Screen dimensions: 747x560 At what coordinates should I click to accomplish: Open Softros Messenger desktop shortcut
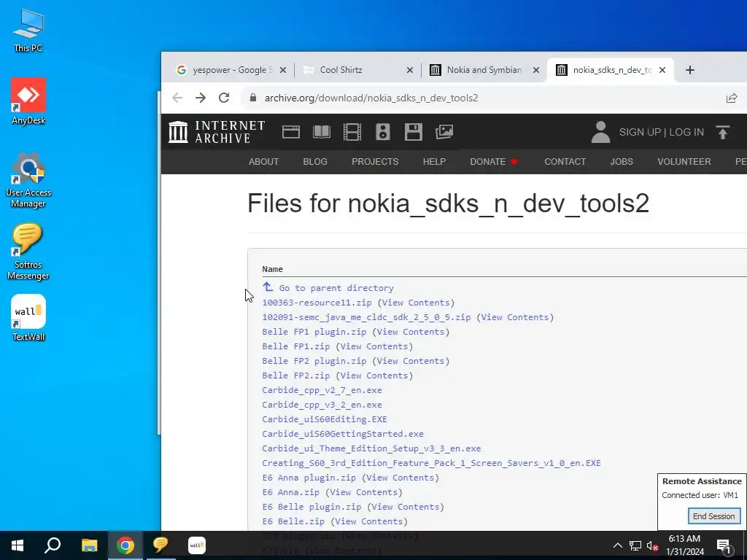tap(28, 252)
